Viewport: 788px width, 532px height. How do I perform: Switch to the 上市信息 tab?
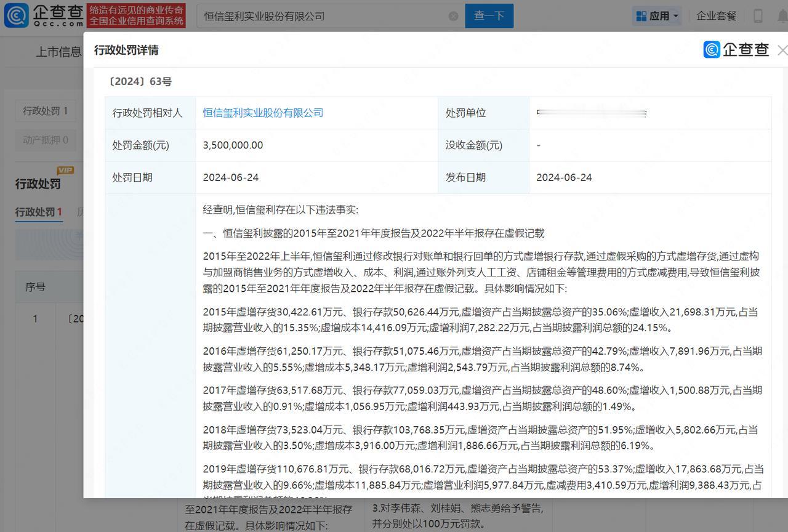coord(58,52)
